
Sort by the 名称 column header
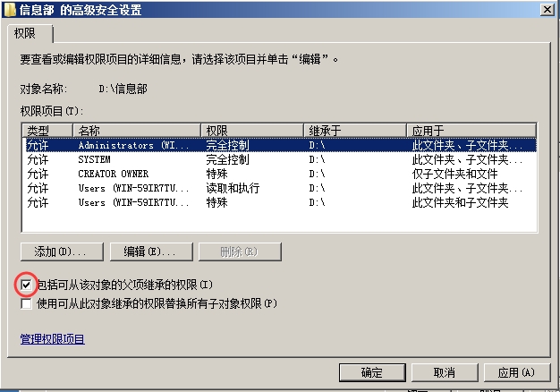[x=137, y=131]
